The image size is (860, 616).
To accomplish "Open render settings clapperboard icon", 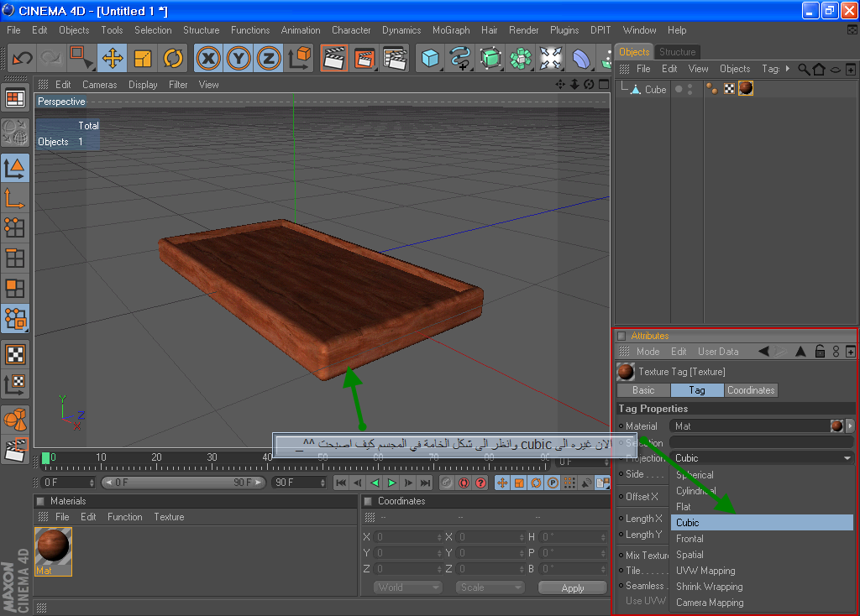I will (x=395, y=58).
